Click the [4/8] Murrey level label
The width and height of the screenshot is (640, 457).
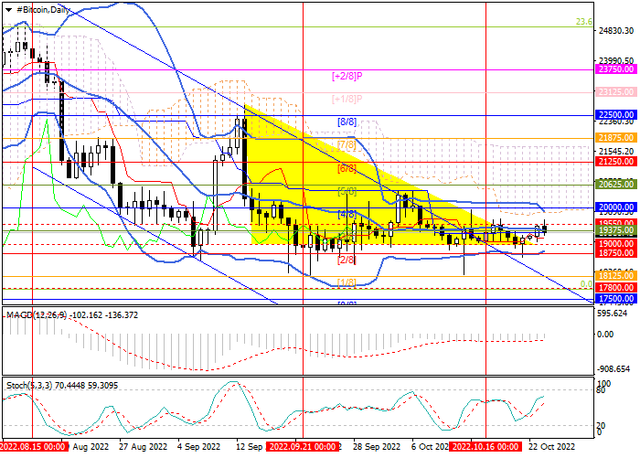(347, 214)
